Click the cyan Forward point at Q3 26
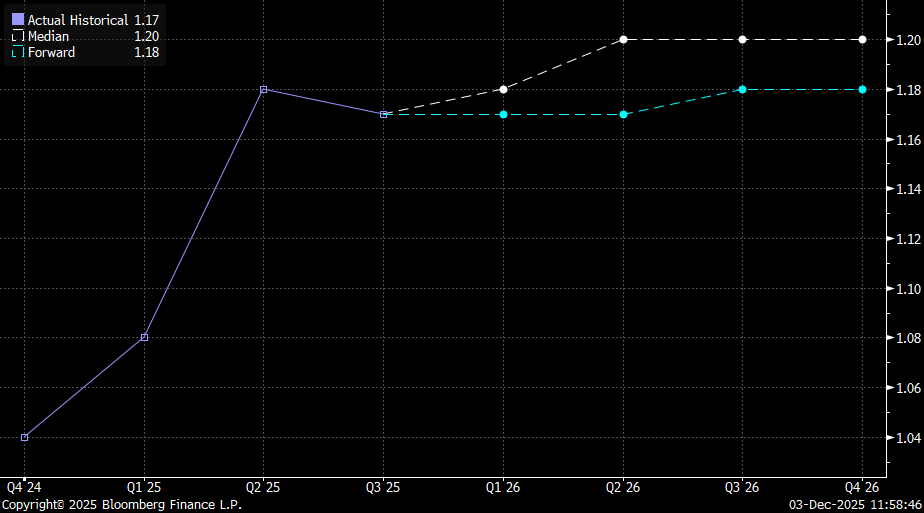 (x=742, y=89)
